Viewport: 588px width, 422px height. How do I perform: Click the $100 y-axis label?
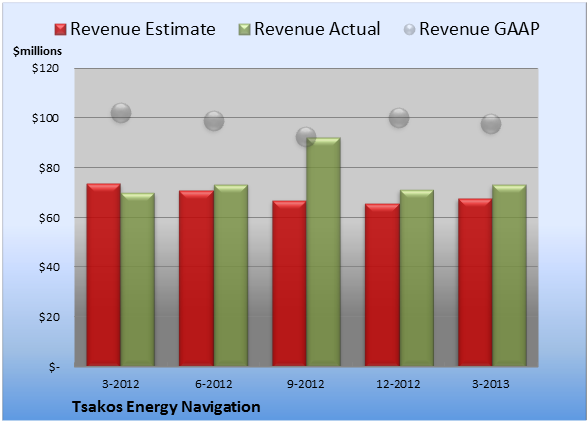[45, 118]
